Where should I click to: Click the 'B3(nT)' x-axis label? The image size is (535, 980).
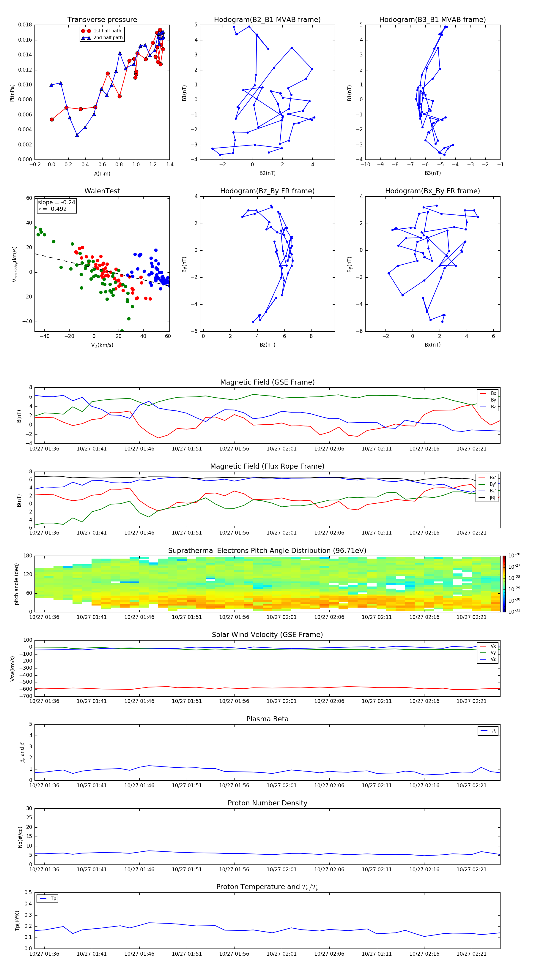click(432, 173)
